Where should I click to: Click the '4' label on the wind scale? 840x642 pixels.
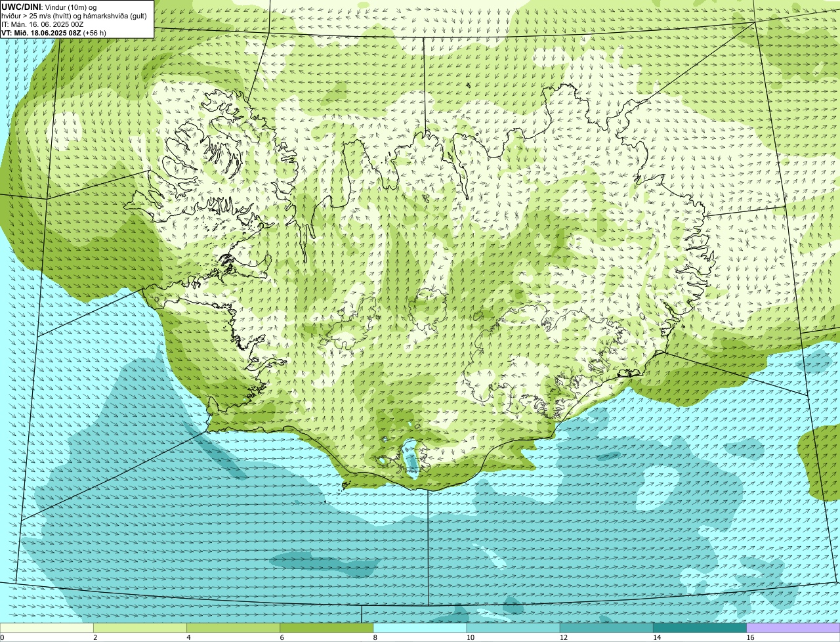(x=188, y=637)
